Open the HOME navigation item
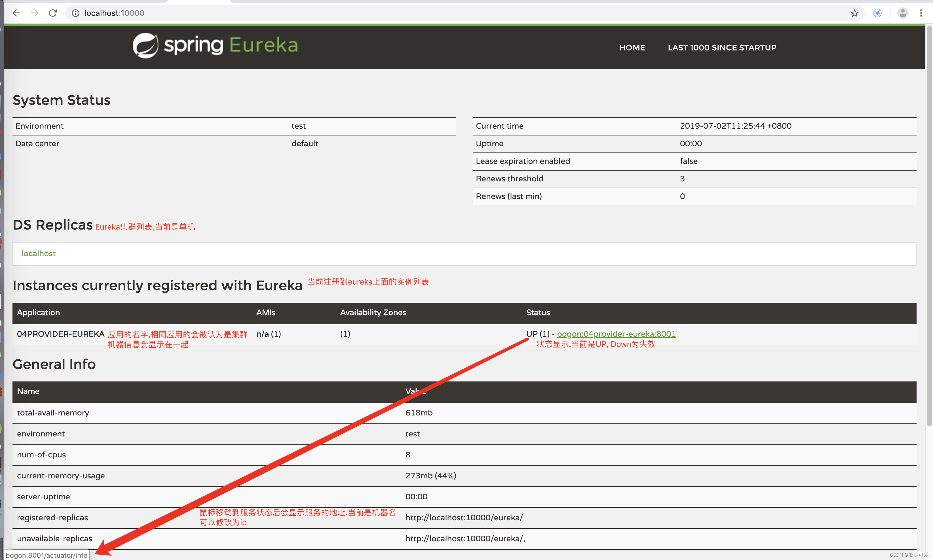 (x=632, y=48)
